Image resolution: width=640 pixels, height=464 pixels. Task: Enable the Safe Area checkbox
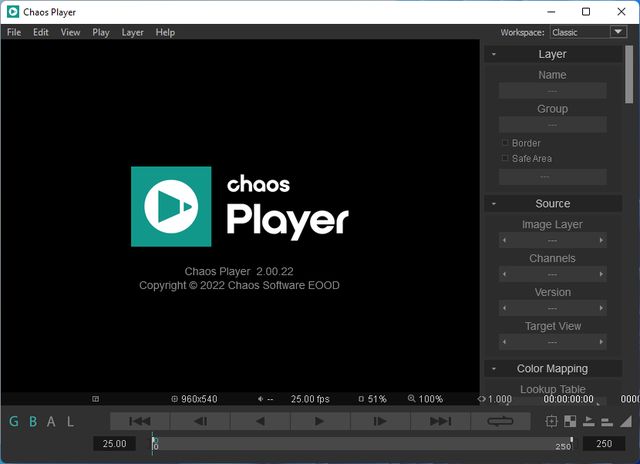(x=505, y=159)
